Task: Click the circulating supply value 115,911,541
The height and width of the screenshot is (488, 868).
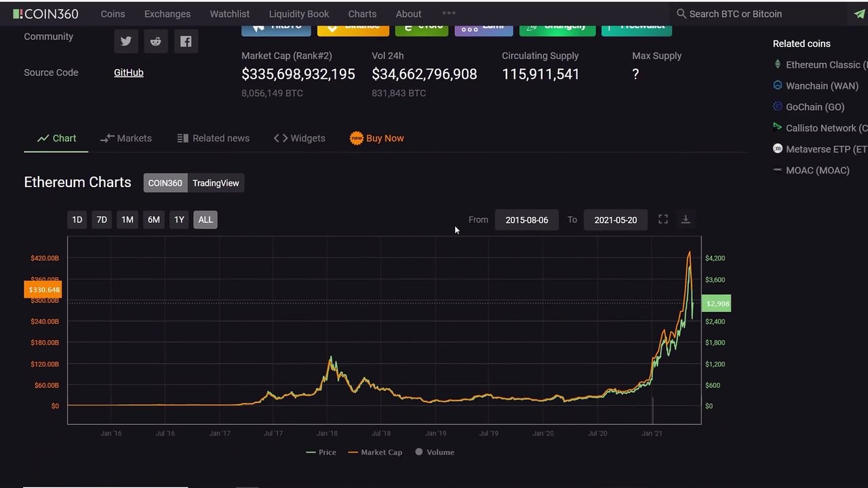Action: [540, 74]
